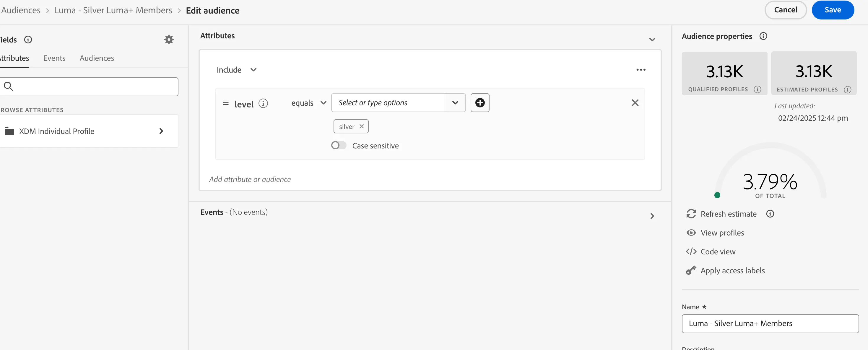Switch to the Events tab

(x=54, y=58)
